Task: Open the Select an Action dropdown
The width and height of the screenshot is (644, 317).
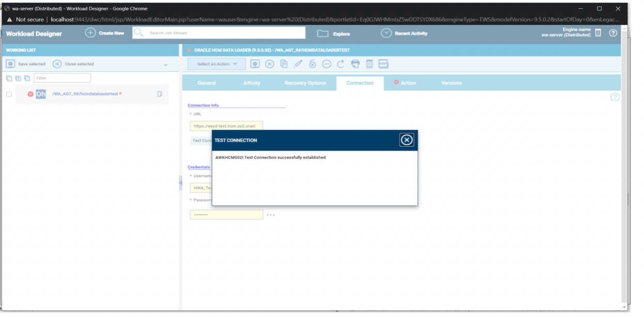Action: point(217,64)
